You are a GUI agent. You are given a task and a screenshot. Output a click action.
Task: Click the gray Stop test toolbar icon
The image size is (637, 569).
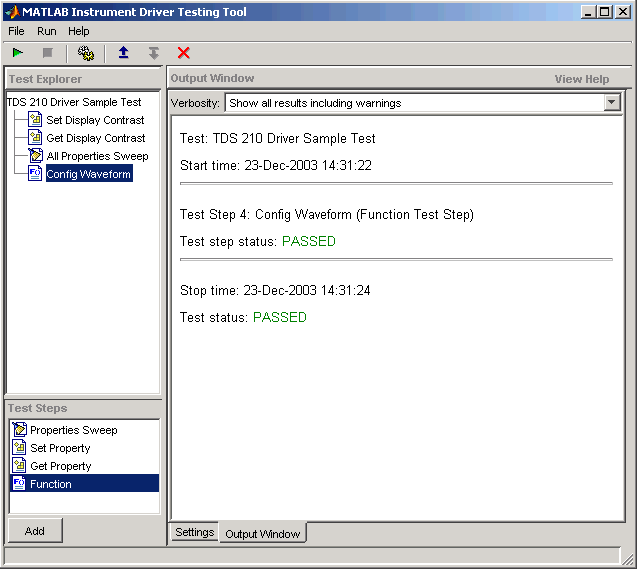(x=47, y=53)
